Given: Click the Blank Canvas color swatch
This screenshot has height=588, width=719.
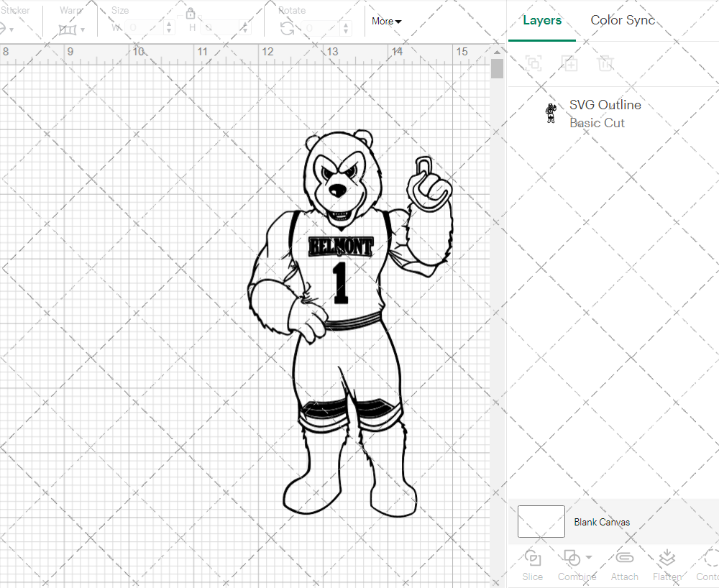Looking at the screenshot, I should (541, 522).
